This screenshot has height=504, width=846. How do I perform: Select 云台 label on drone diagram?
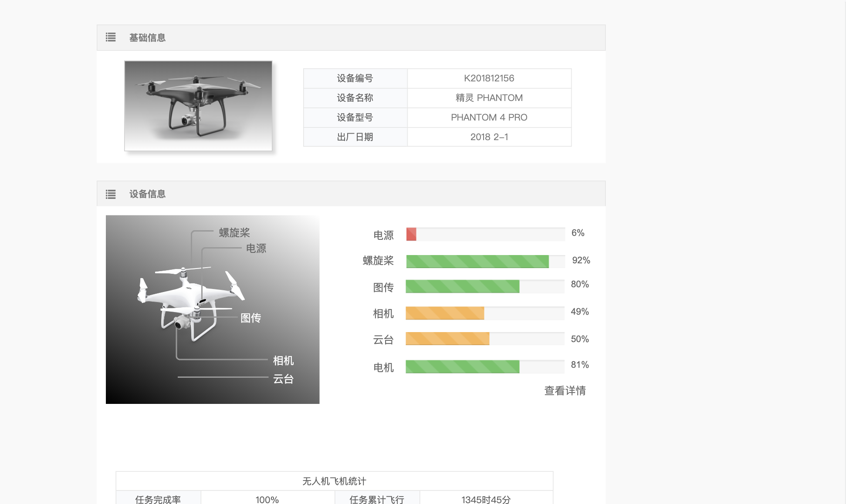point(283,379)
